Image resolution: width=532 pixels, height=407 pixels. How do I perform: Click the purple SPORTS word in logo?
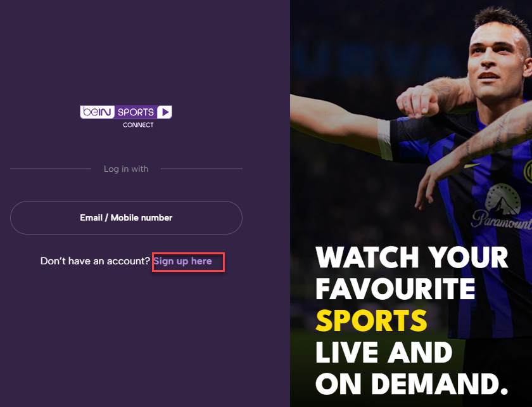(x=136, y=112)
